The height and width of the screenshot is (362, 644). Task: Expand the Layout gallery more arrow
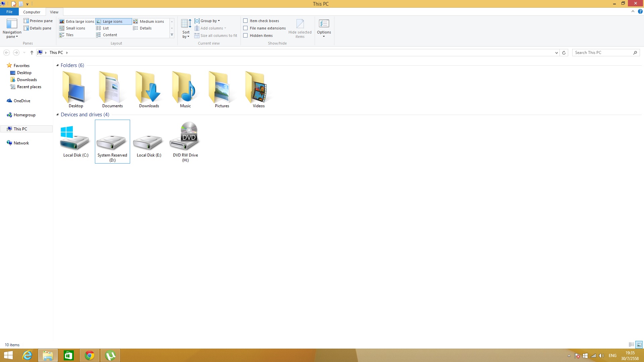pos(172,35)
